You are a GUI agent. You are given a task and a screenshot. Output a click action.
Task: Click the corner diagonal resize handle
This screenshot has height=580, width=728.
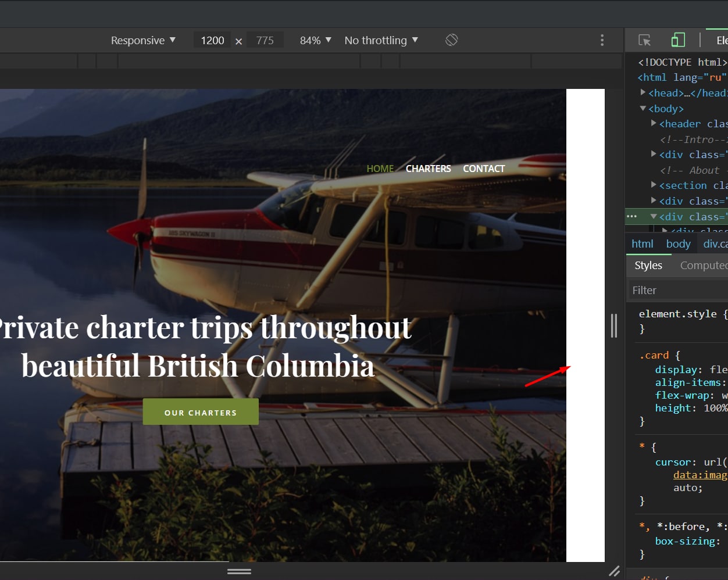[614, 571]
